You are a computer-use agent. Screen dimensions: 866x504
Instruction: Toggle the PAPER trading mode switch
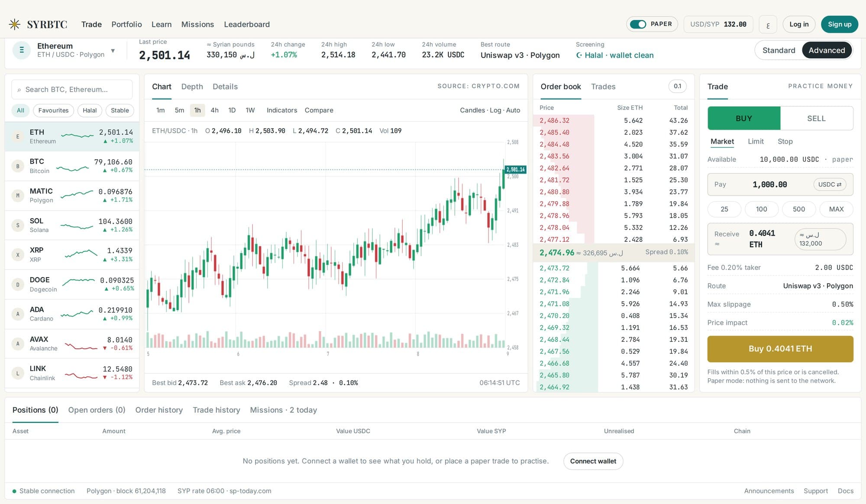638,24
